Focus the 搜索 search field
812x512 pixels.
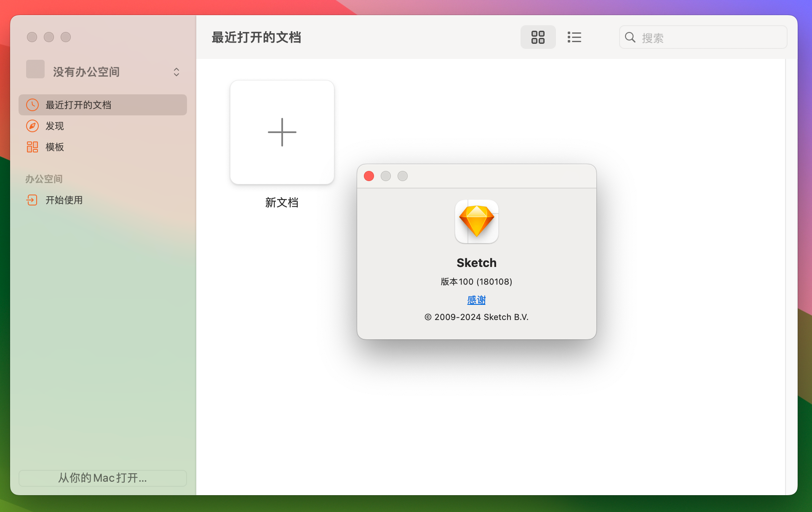tap(703, 37)
